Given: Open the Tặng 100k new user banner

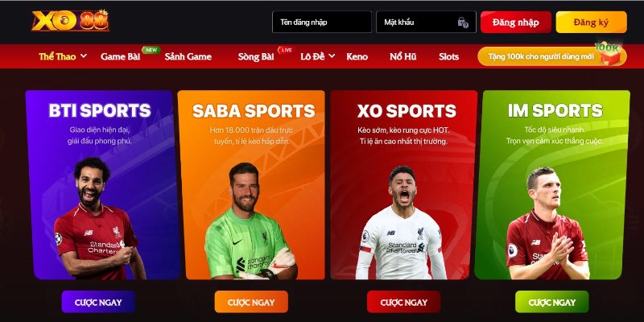Looking at the screenshot, I should tap(552, 56).
